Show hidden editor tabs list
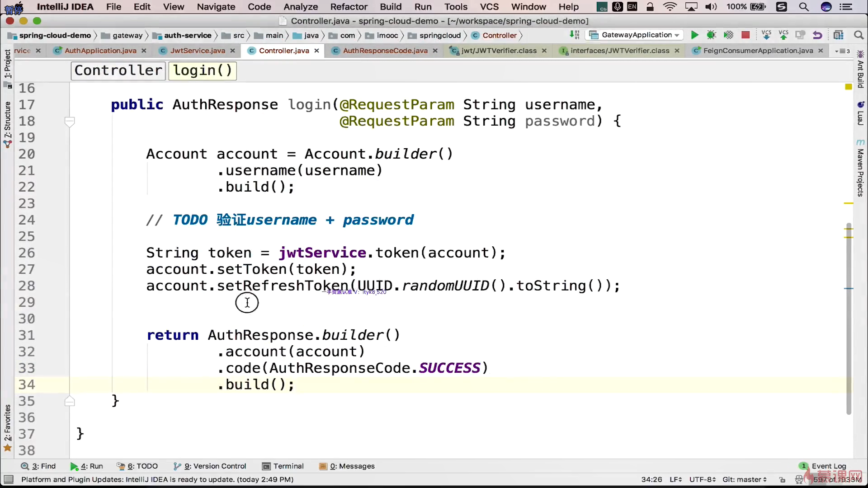Screen dimensions: 868x488 842,51
